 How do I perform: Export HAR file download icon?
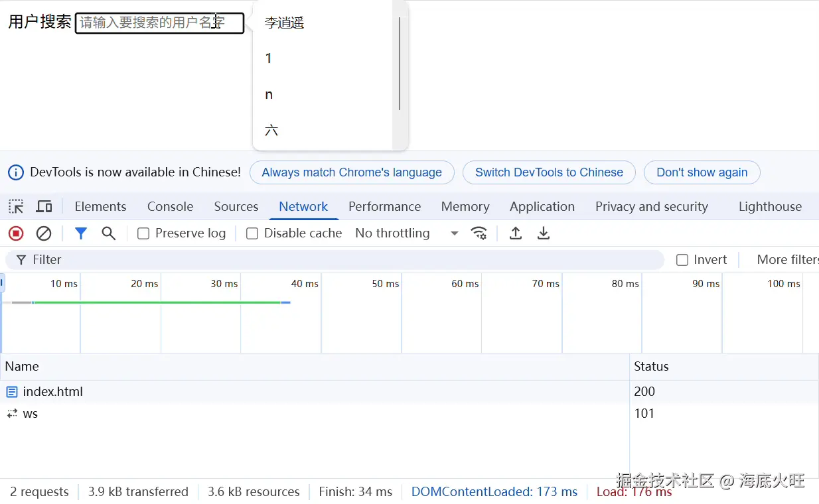coord(544,233)
